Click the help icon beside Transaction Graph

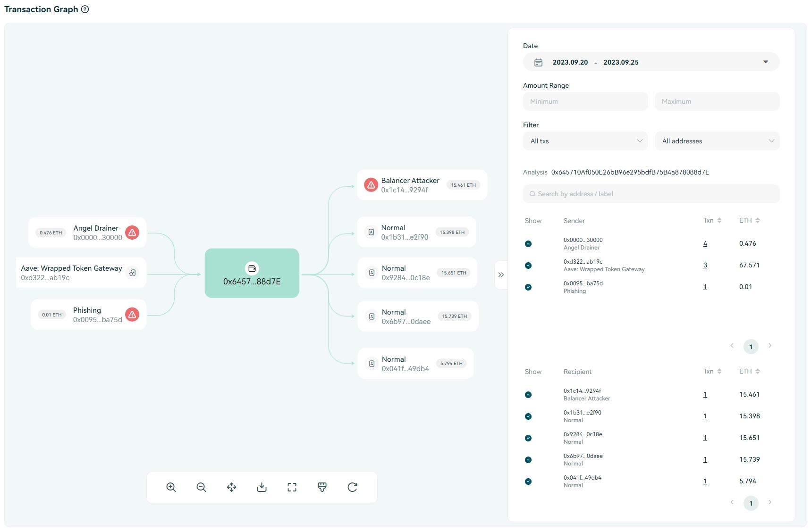[x=85, y=9]
